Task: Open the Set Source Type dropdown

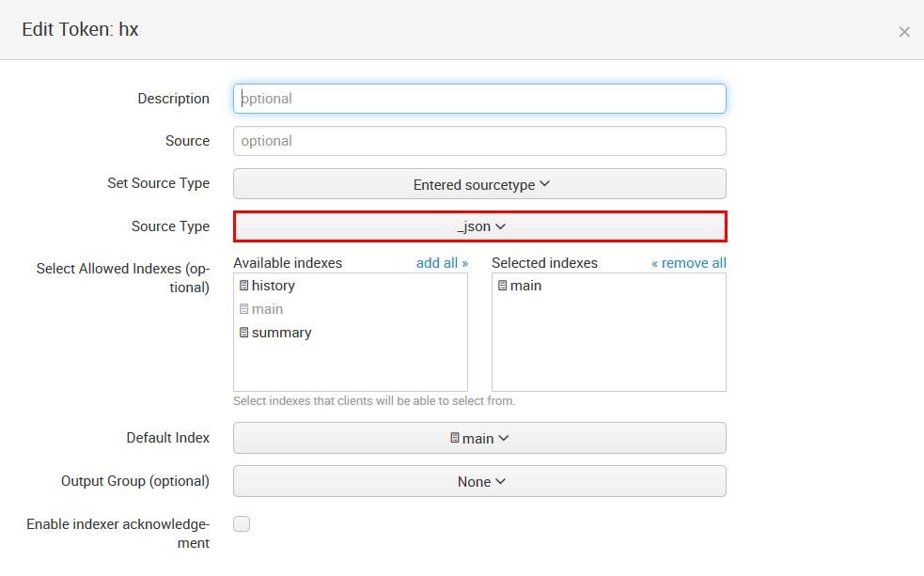Action: pyautogui.click(x=479, y=184)
